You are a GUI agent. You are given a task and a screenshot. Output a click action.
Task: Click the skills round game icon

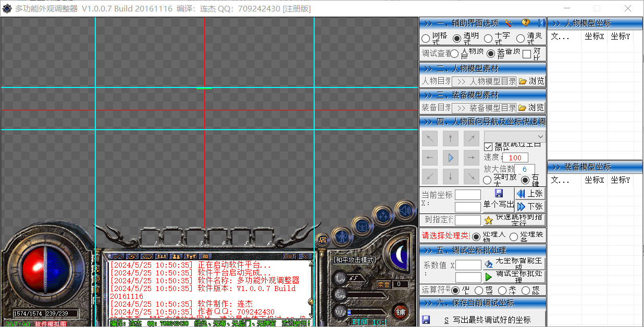pos(383,215)
